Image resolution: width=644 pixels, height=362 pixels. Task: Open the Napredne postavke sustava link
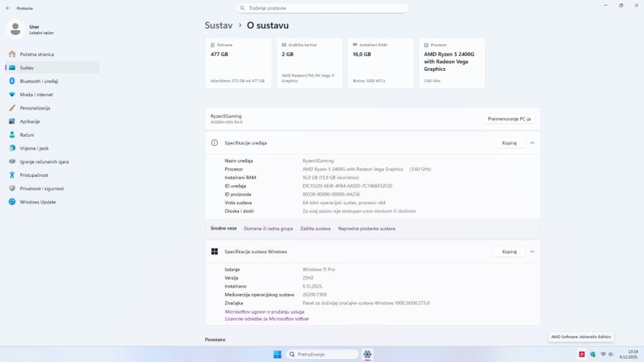[366, 228]
